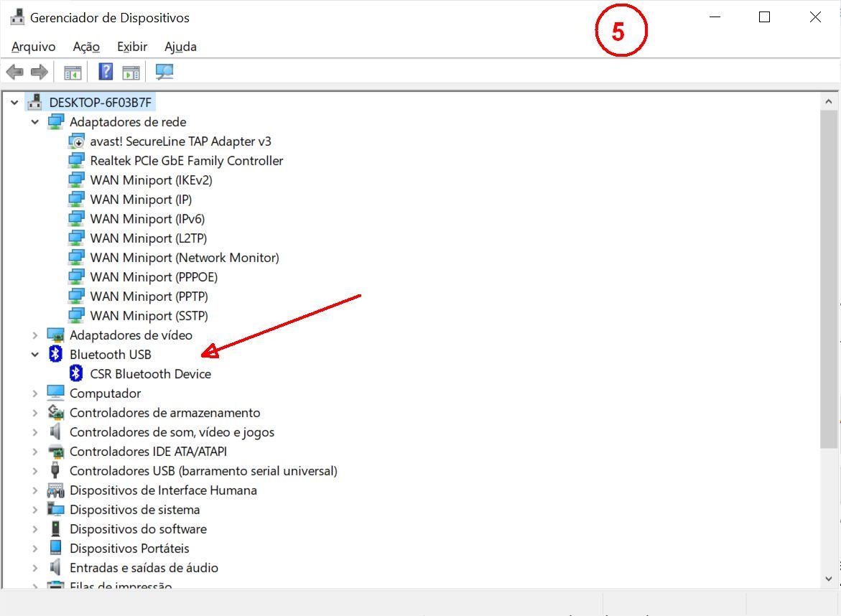Open the Help question mark toolbar icon
The image size is (841, 616).
106,71
